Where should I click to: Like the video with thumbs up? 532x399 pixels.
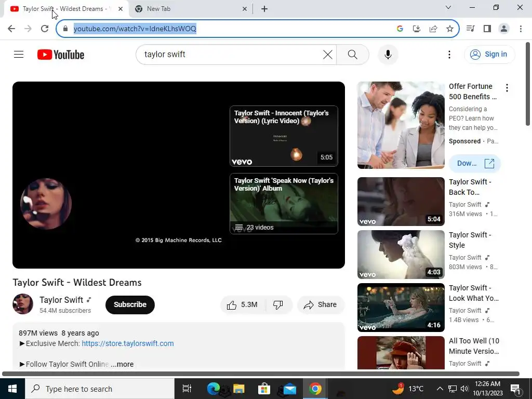[243, 304]
